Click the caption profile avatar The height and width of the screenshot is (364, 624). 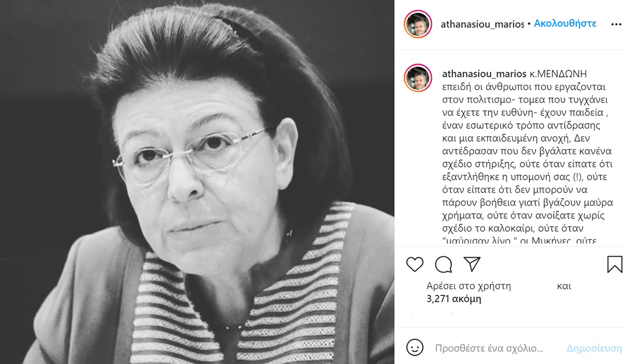pos(418,78)
